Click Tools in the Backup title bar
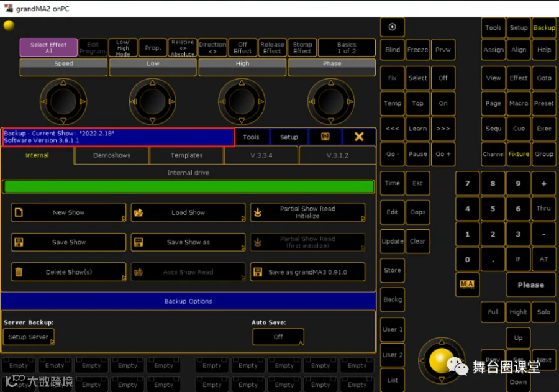The width and height of the screenshot is (559, 392). (251, 137)
